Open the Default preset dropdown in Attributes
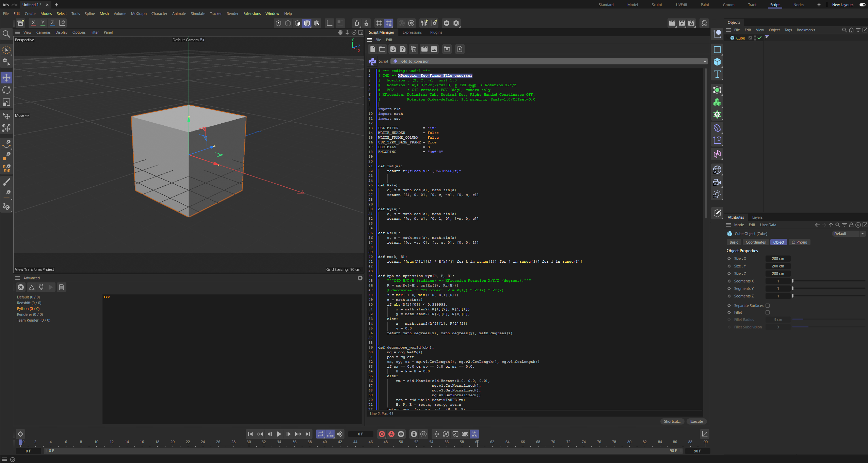This screenshot has height=463, width=868. (848, 234)
